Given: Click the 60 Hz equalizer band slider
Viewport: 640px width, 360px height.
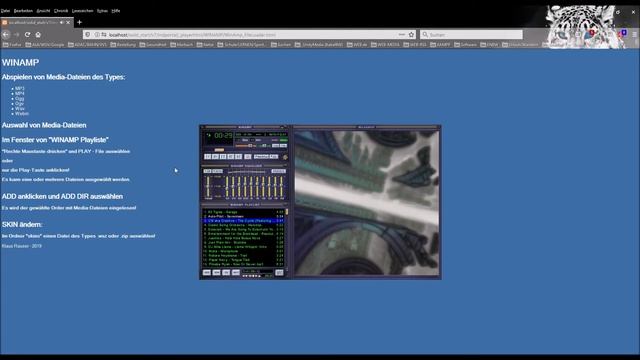Looking at the screenshot, I should pos(227,186).
